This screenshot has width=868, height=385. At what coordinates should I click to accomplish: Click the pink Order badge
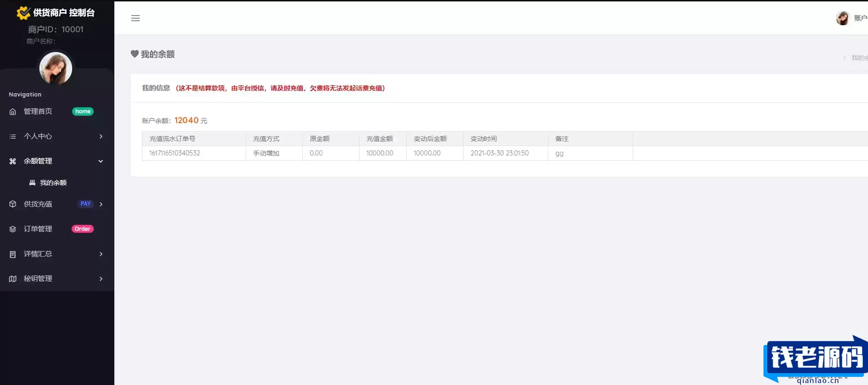82,229
